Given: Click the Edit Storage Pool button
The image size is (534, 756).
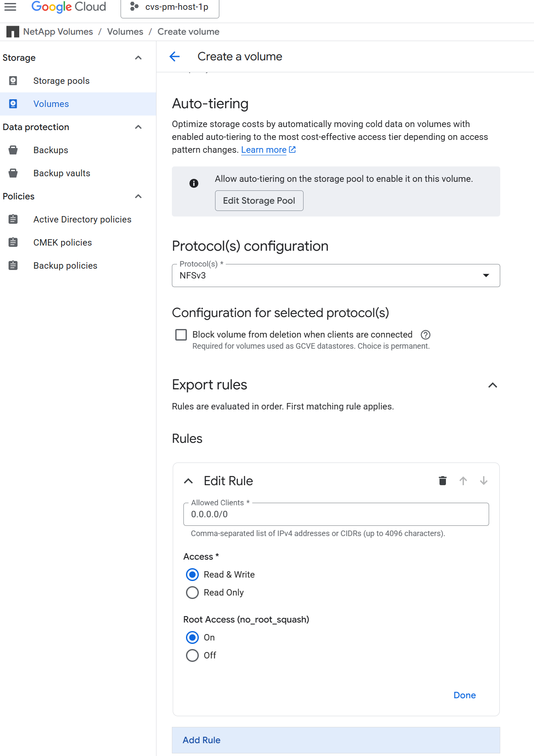Looking at the screenshot, I should coord(259,201).
